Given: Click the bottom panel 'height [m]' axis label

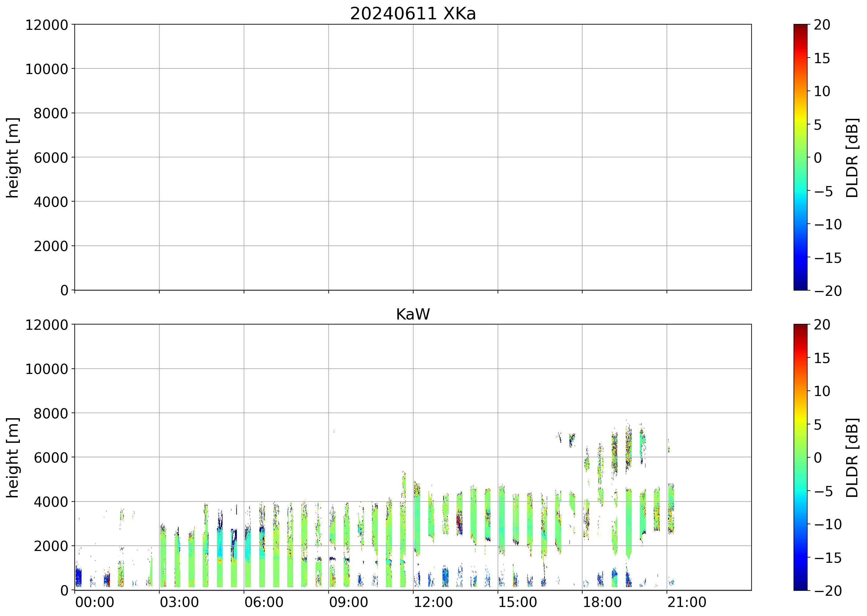Looking at the screenshot, I should (12, 457).
